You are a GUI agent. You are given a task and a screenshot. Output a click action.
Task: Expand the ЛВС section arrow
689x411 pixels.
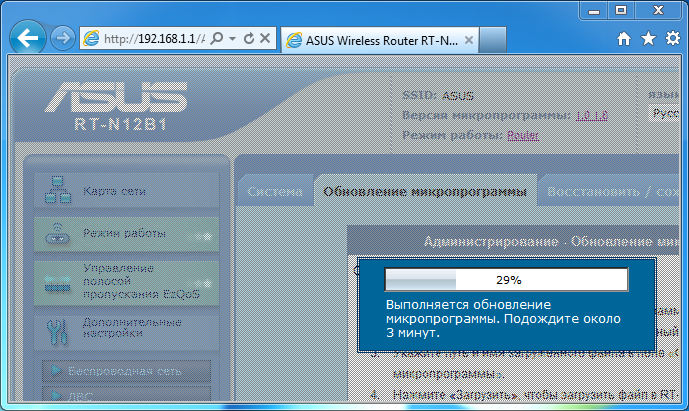[x=56, y=396]
